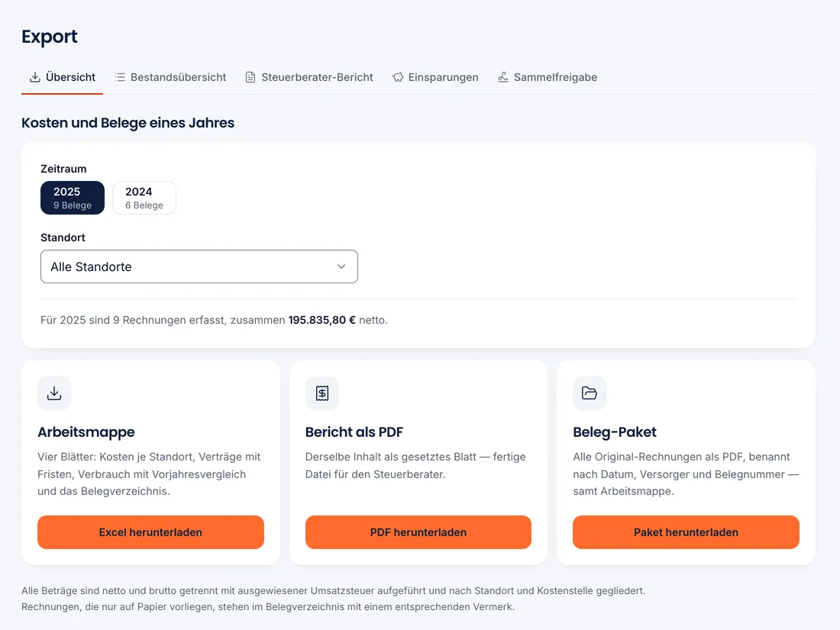Click the Kosten und Belege eines Jahres heading
Screen dimensions: 840x630
(x=128, y=123)
